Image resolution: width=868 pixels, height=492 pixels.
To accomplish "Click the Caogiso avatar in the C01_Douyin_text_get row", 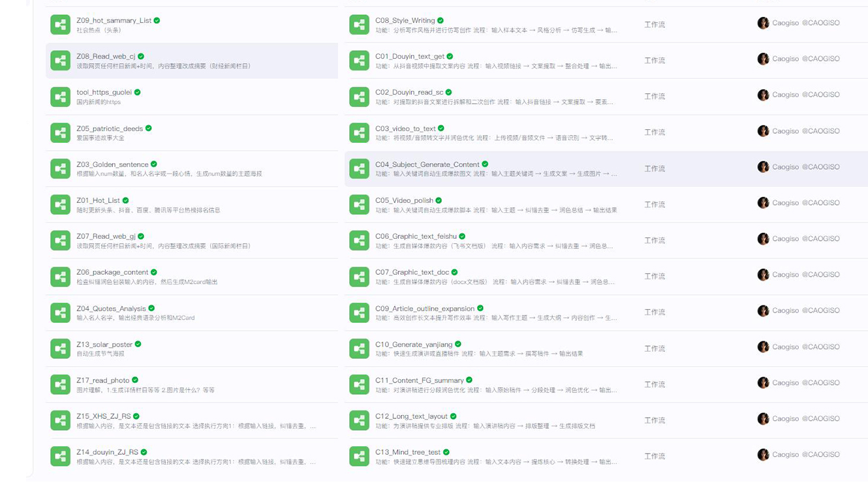I will [763, 59].
